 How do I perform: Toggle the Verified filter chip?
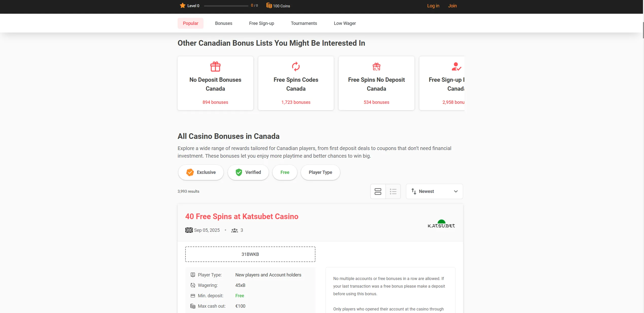[248, 172]
